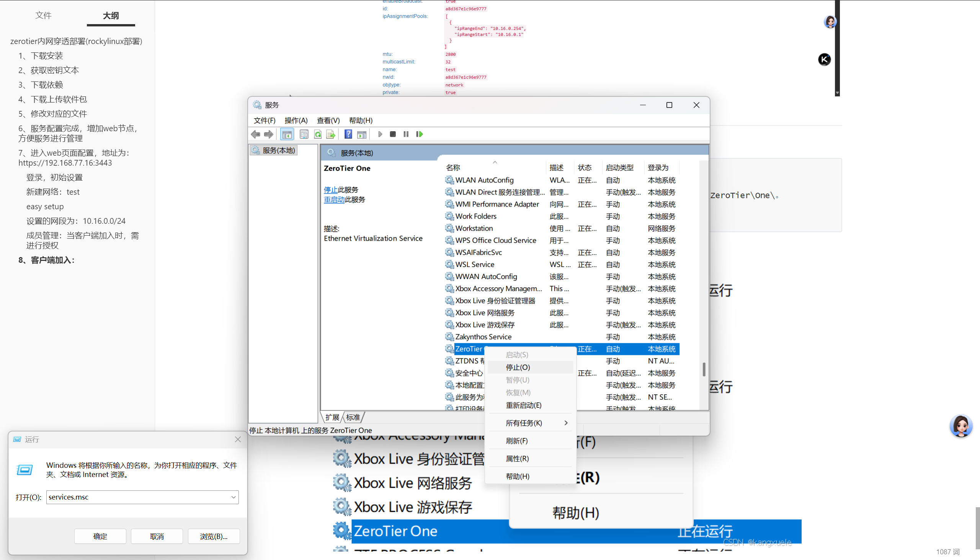The image size is (980, 560).
Task: Click the Pause Service toolbar icon
Action: click(x=406, y=134)
